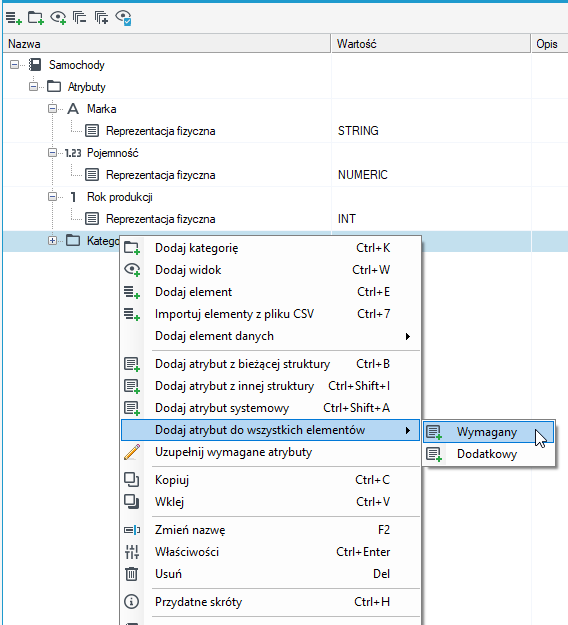This screenshot has width=568, height=625.
Task: Click the add element toolbar icon
Action: [x=14, y=18]
